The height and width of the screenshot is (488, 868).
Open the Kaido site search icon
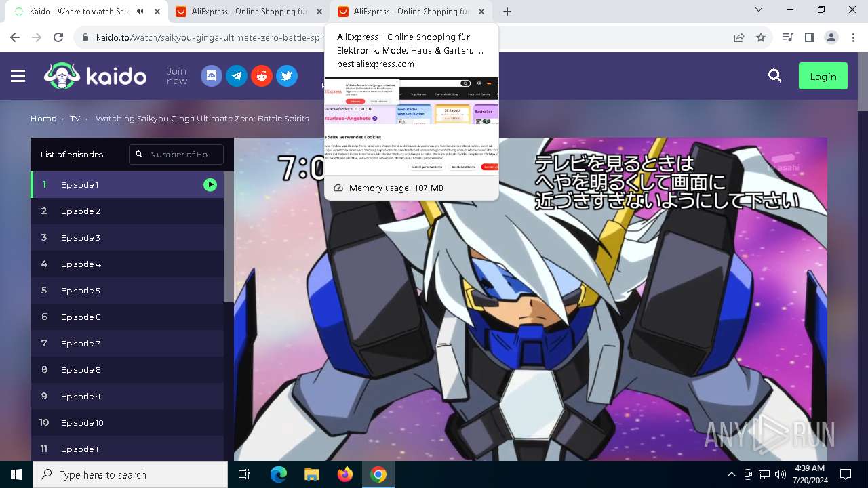point(775,77)
